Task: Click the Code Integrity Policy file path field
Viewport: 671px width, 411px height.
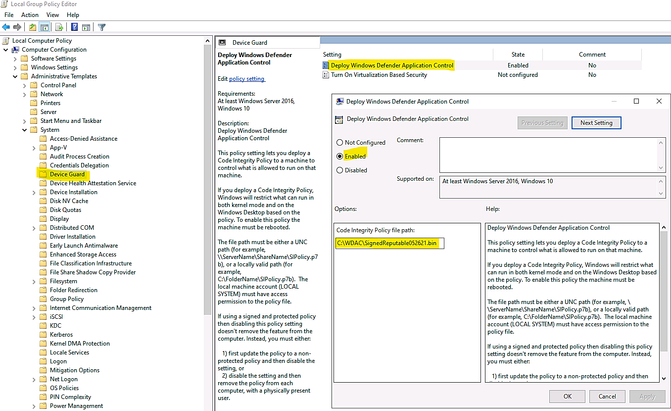Action: click(x=389, y=243)
